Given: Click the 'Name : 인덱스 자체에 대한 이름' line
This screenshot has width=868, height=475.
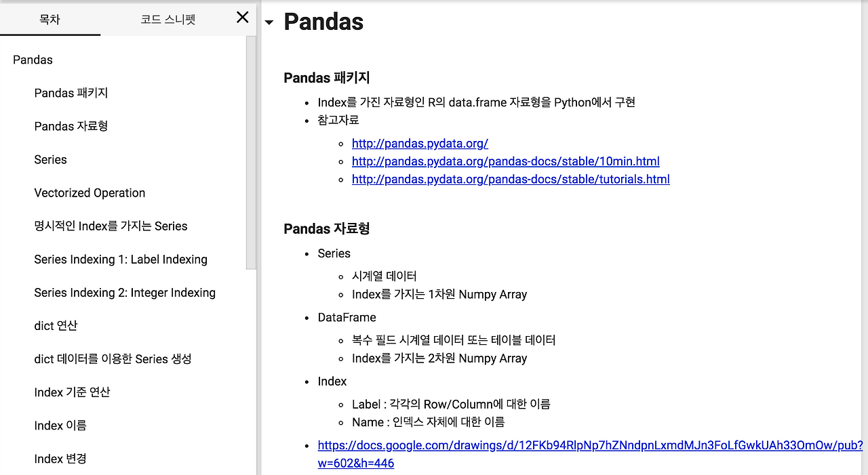Looking at the screenshot, I should coord(428,421).
